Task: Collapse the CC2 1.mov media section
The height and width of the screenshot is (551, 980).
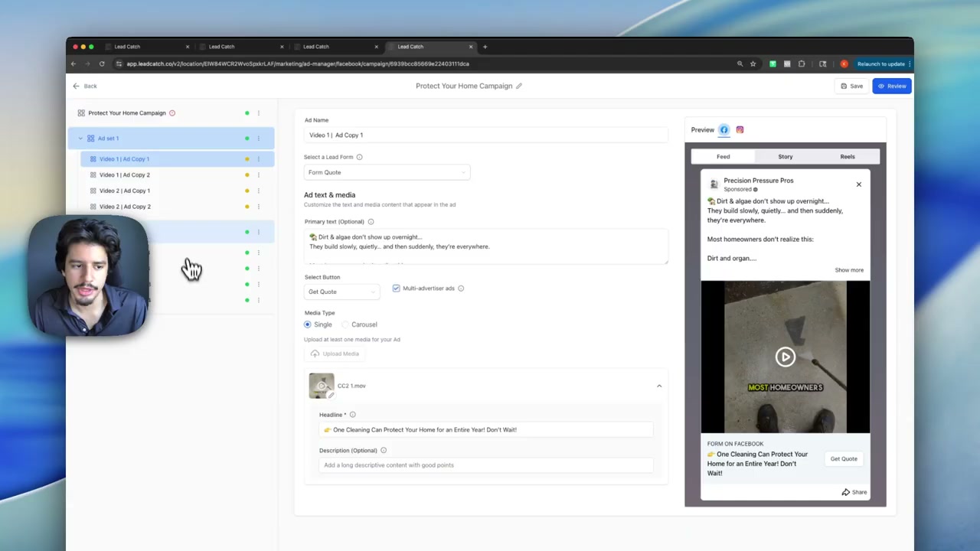Action: coord(659,386)
